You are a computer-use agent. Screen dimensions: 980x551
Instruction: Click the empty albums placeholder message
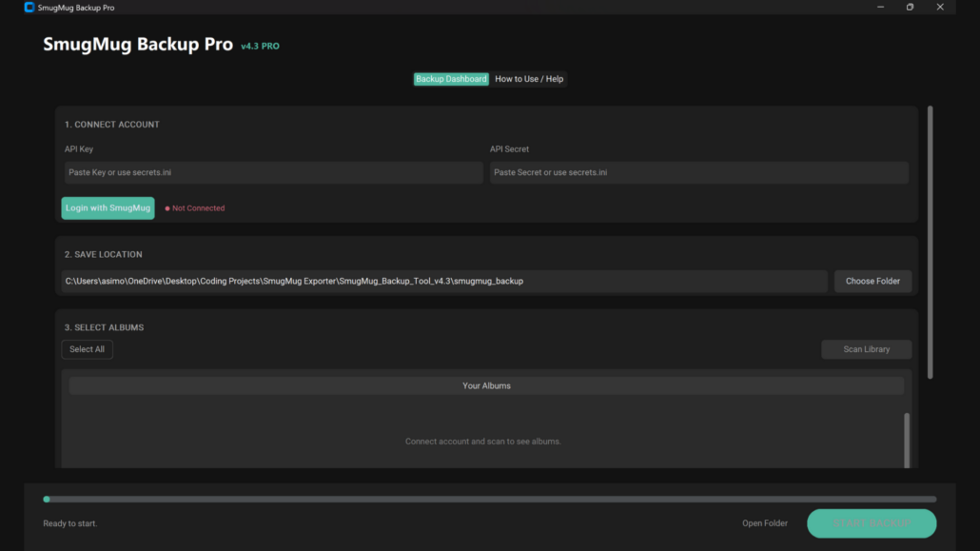point(483,441)
